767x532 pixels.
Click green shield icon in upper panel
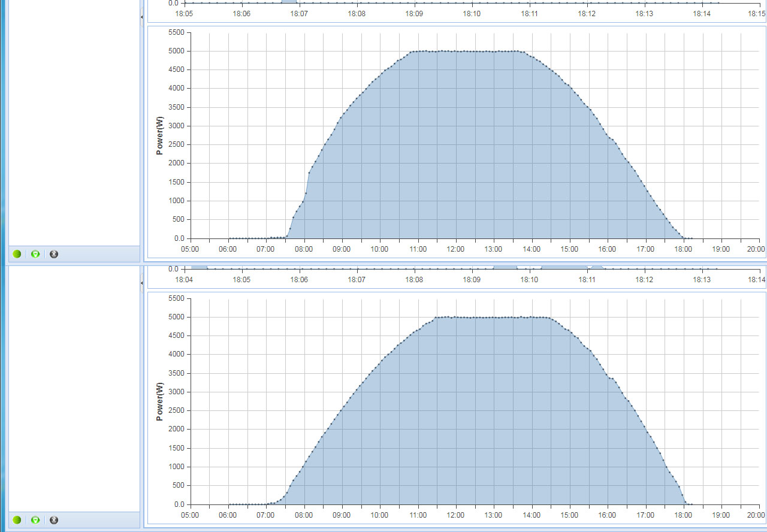[x=35, y=254]
